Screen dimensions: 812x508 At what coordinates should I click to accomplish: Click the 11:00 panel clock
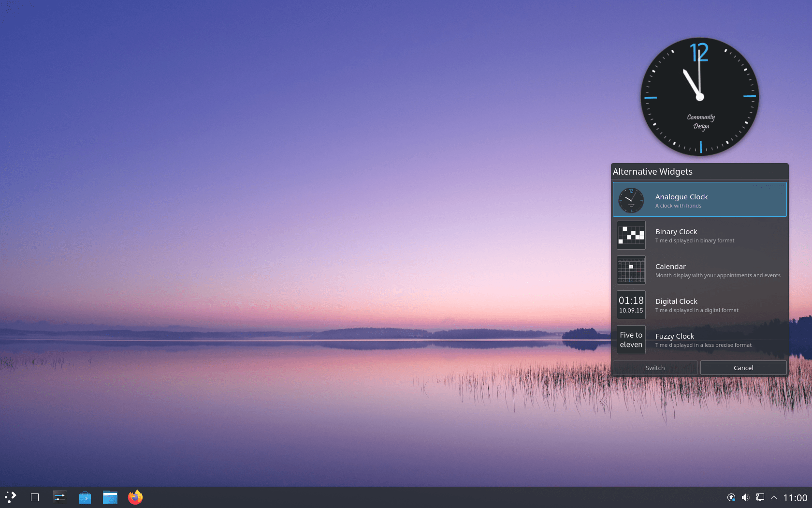click(x=795, y=497)
